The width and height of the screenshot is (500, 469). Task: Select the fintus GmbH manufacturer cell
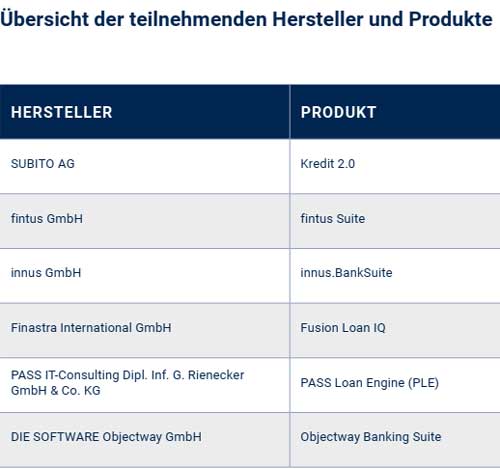[x=145, y=221]
